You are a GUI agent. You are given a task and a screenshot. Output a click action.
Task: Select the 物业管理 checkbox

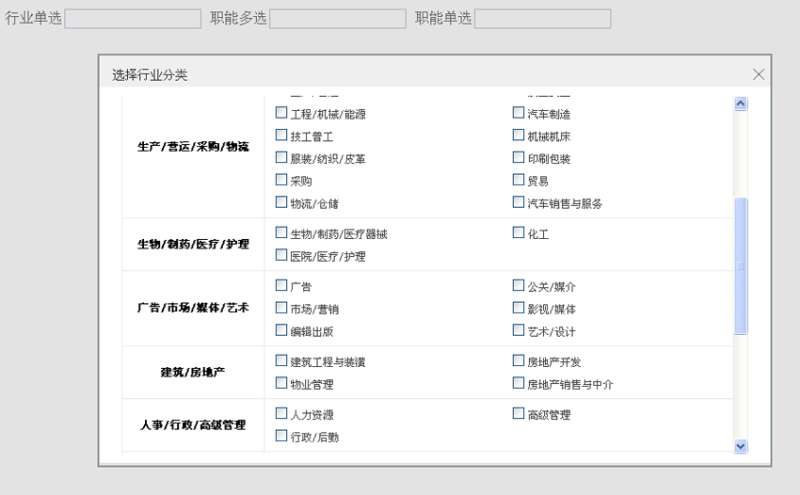coord(281,383)
